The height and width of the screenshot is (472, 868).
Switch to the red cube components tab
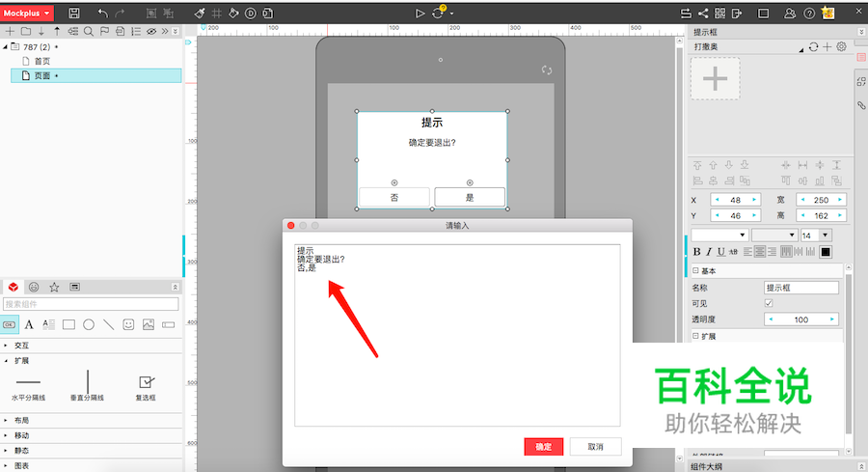click(x=14, y=287)
